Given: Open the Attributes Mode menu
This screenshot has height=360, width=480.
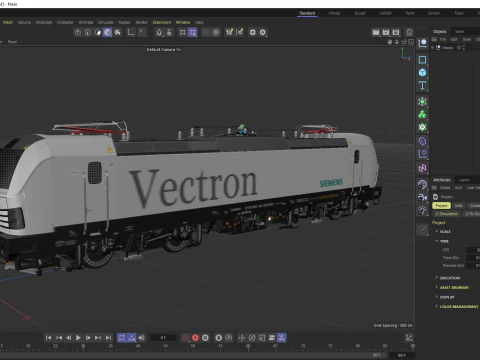Looking at the screenshot, I should (445, 188).
